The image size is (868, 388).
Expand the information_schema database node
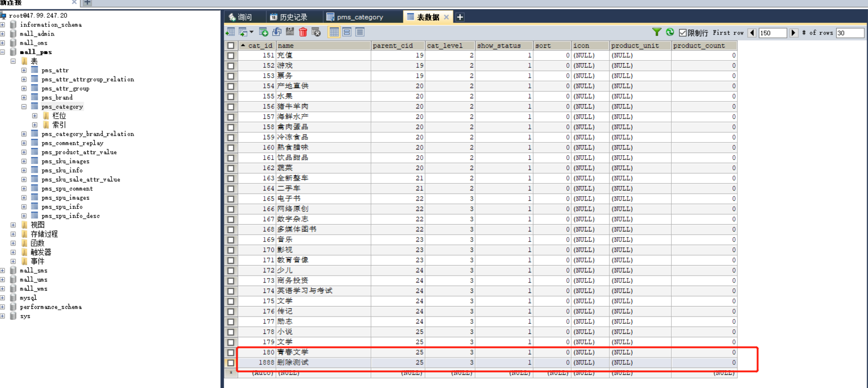(3, 25)
